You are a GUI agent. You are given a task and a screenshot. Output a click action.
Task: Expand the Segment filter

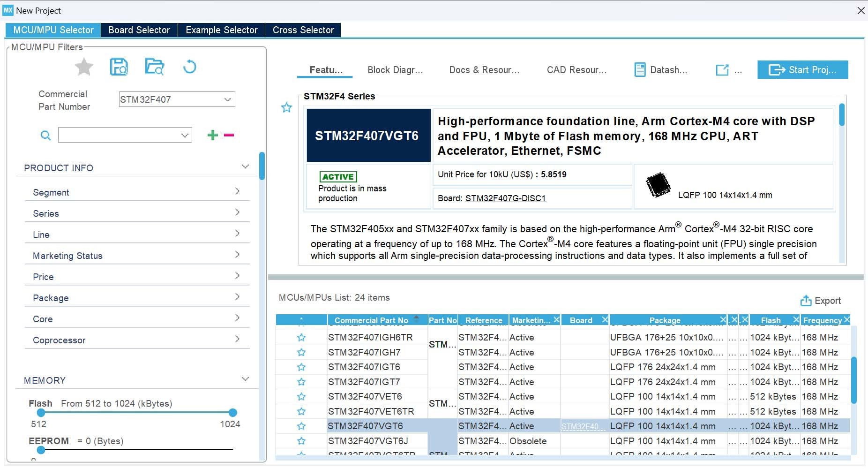click(x=137, y=192)
